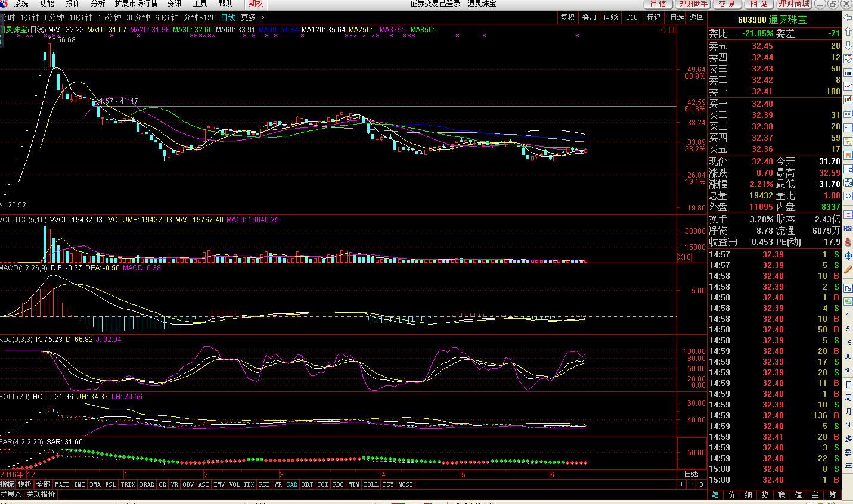Open the 关联报价 tab

pos(41,494)
